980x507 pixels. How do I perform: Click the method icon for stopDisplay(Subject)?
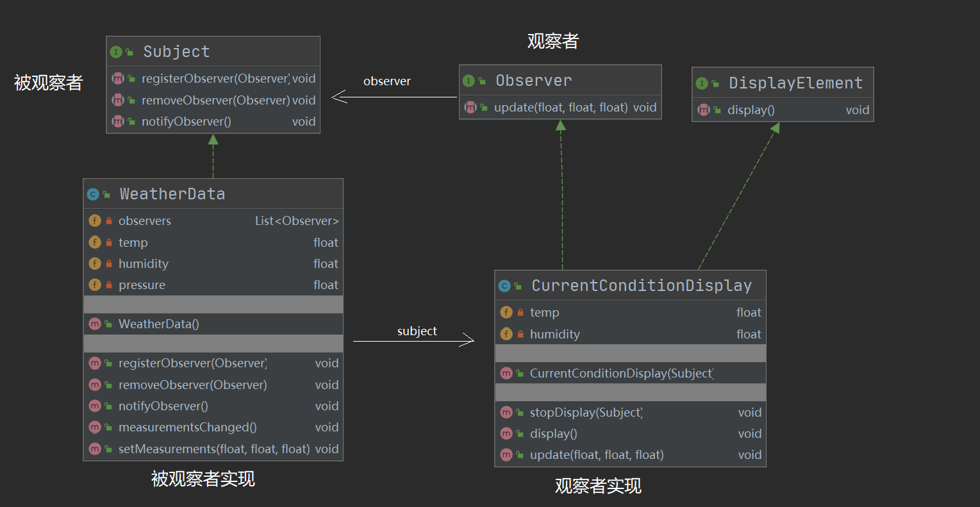[506, 413]
